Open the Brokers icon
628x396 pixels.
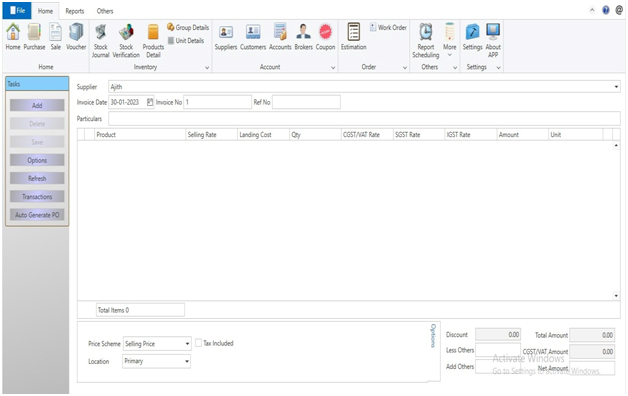tap(304, 36)
